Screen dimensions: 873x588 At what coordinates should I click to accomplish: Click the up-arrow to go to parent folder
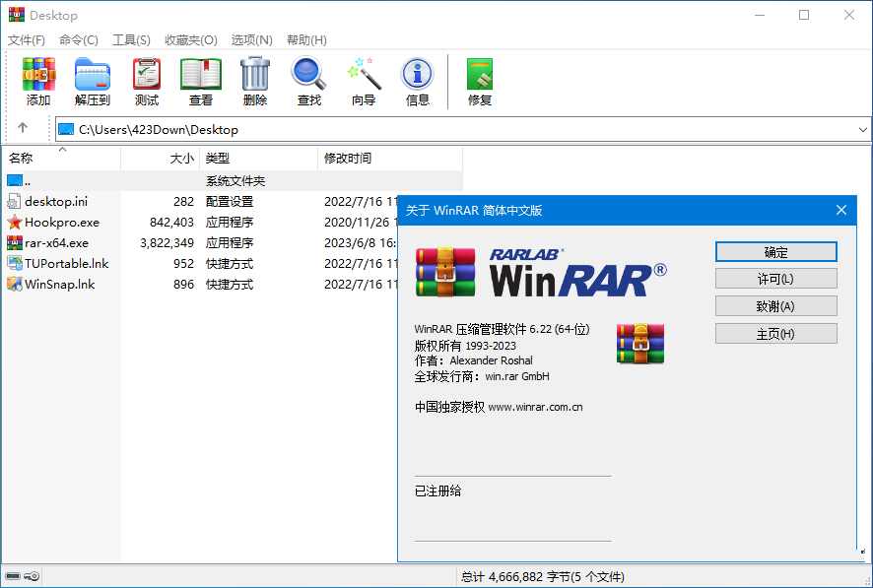22,129
